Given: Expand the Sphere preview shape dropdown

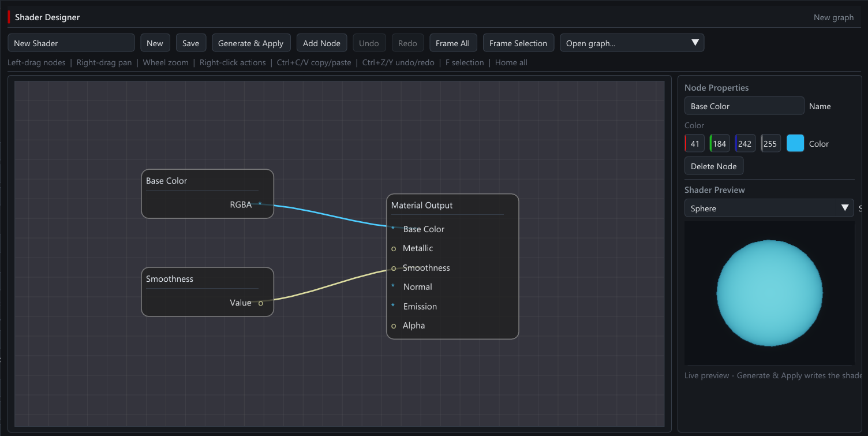Looking at the screenshot, I should [x=769, y=208].
